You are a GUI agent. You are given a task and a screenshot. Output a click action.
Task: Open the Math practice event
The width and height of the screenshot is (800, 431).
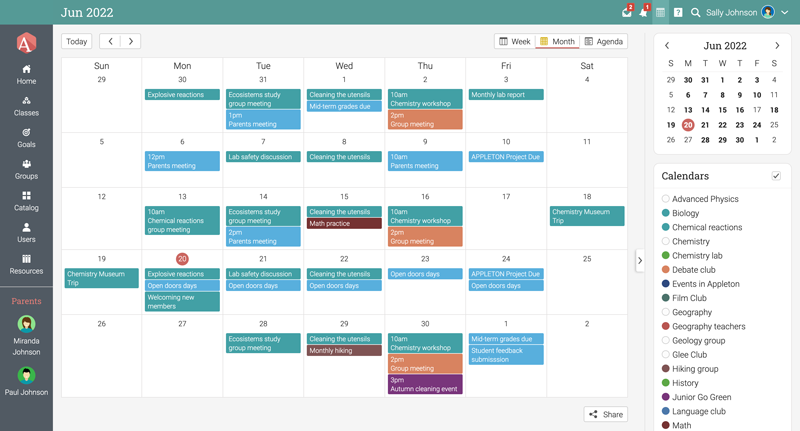(x=344, y=224)
